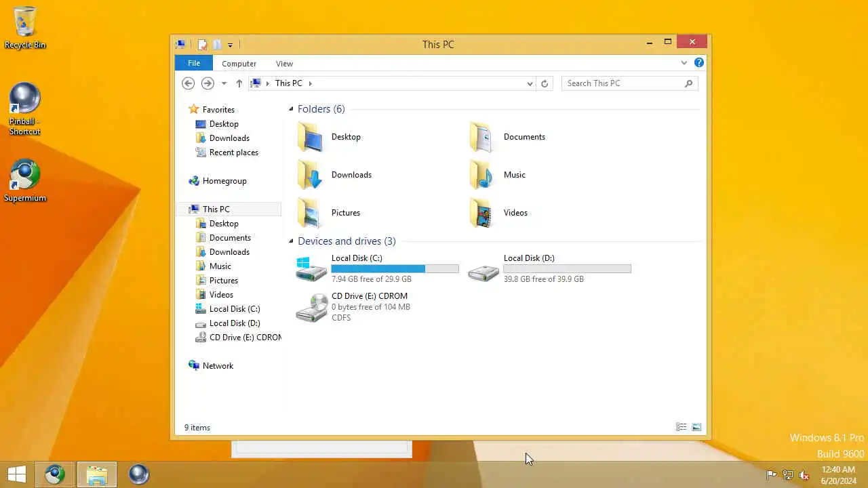Click the This PC system icon in title bar

pyautogui.click(x=180, y=45)
